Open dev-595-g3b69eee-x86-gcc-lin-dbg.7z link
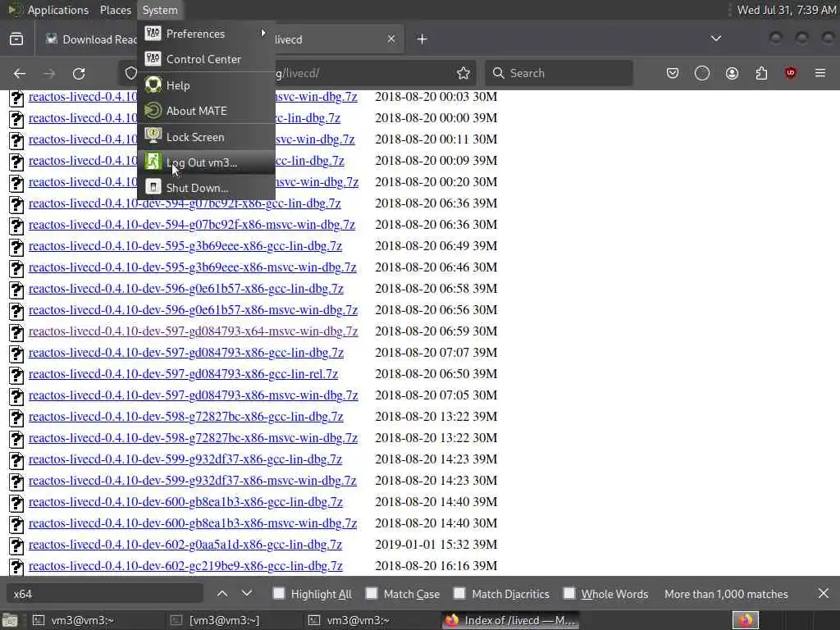This screenshot has height=630, width=840. (185, 246)
